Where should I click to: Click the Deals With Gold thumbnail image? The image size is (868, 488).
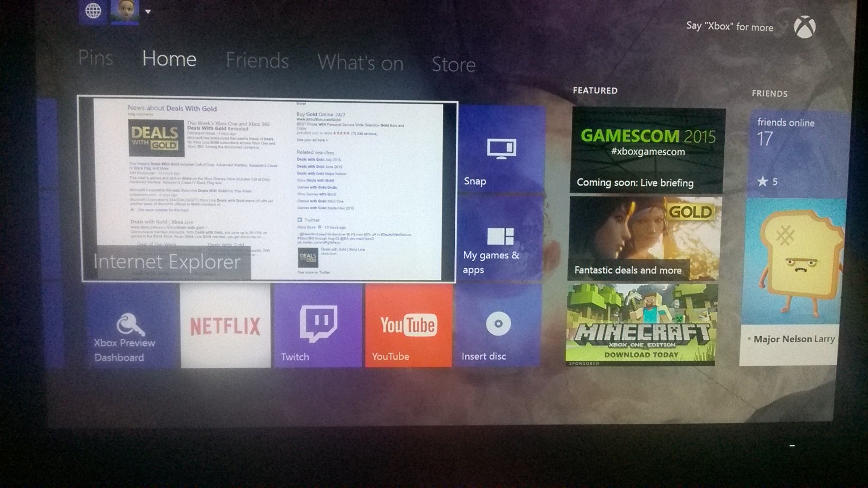pyautogui.click(x=156, y=138)
